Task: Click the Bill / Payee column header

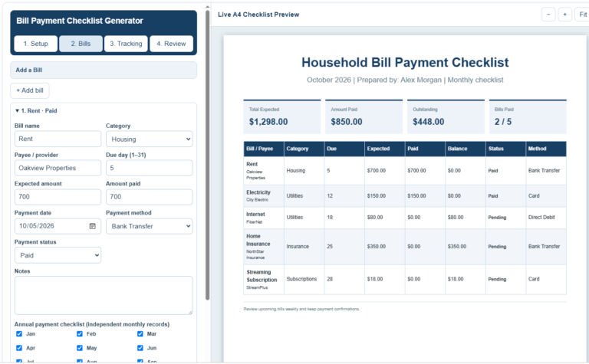Action: tap(264, 149)
